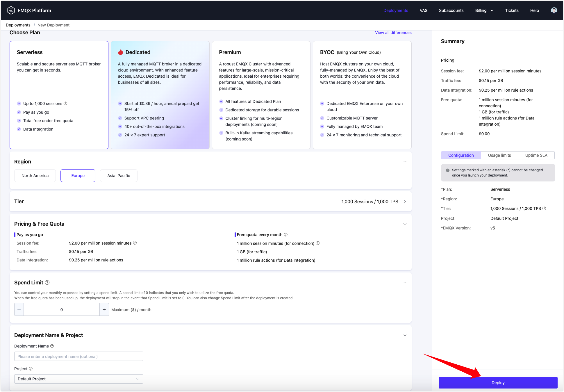Select the Dedicated plan card

[160, 95]
